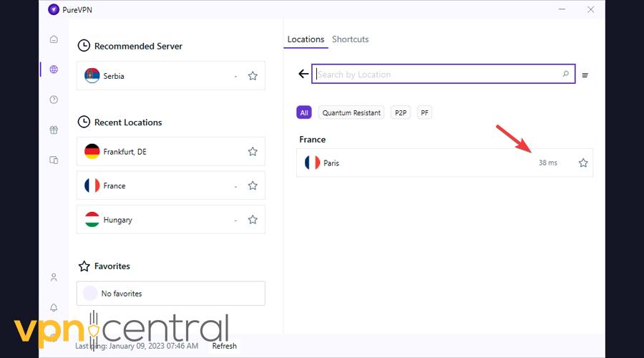
Task: Select the Quantum Resistant filter
Action: tap(351, 112)
